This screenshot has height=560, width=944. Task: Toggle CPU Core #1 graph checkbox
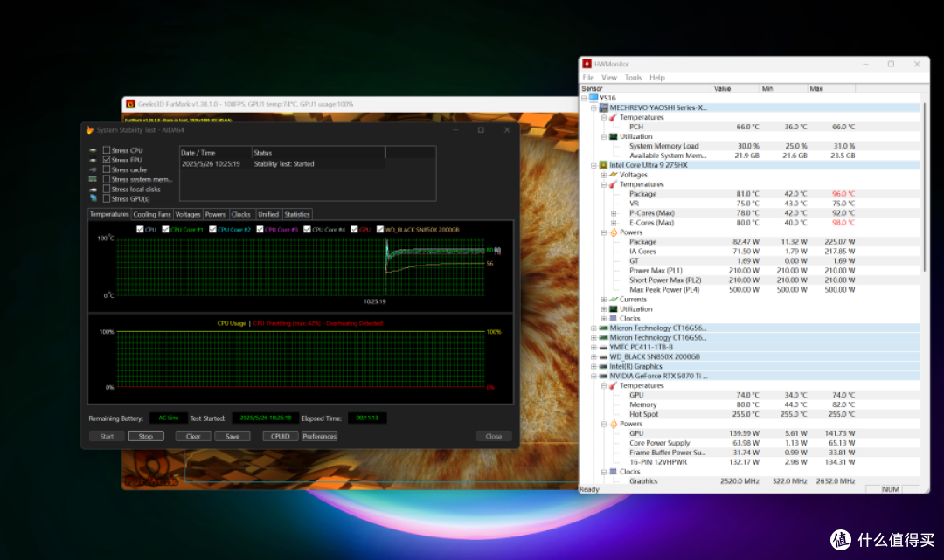click(165, 229)
